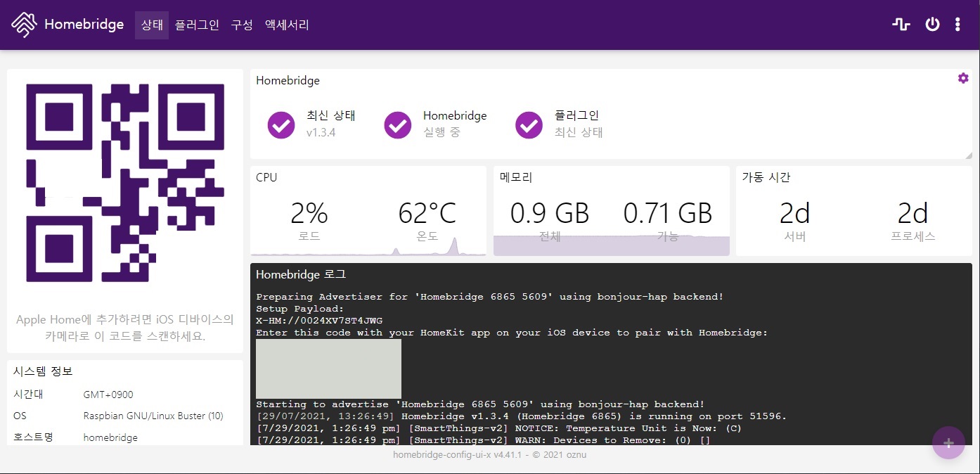Click the total memory 0.9 GB value

tap(550, 213)
